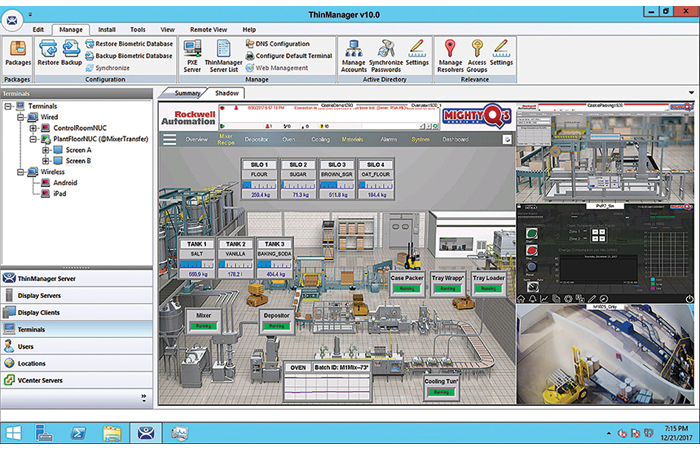Open PXE Server settings
The width and height of the screenshot is (700, 450).
coord(194,53)
